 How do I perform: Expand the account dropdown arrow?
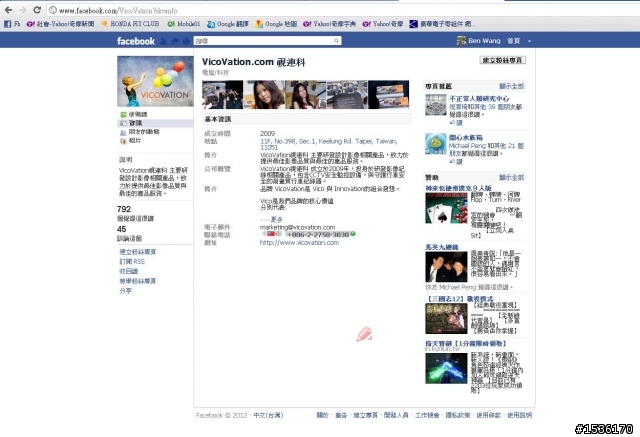pyautogui.click(x=529, y=41)
